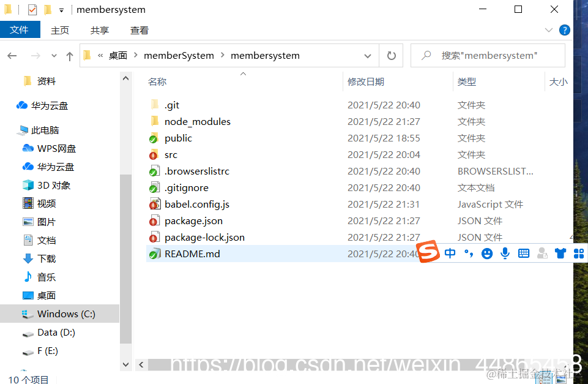Select the public folder icon
Screen dimensions: 588x384
154,138
